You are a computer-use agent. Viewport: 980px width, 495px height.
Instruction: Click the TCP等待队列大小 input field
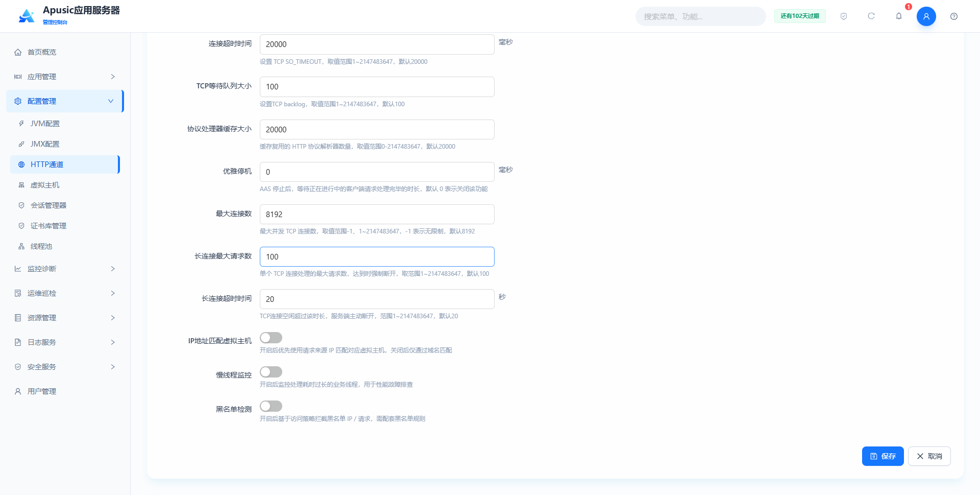[x=377, y=87]
